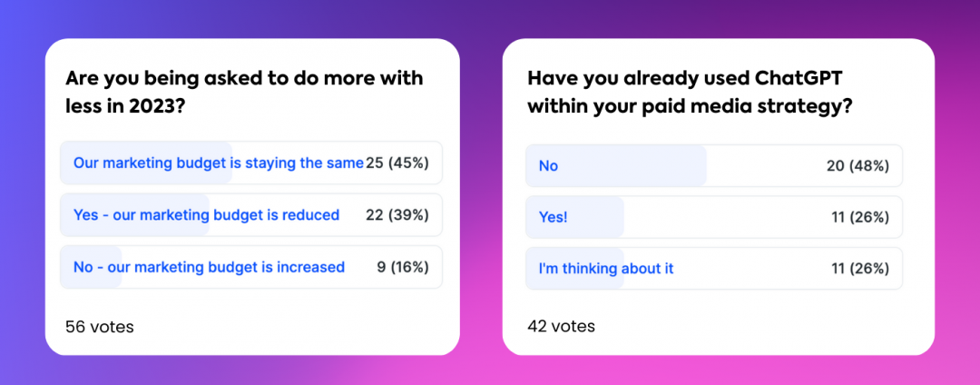980x385 pixels.
Task: Click the empty bar area in the 'No' row
Action: tap(766, 165)
